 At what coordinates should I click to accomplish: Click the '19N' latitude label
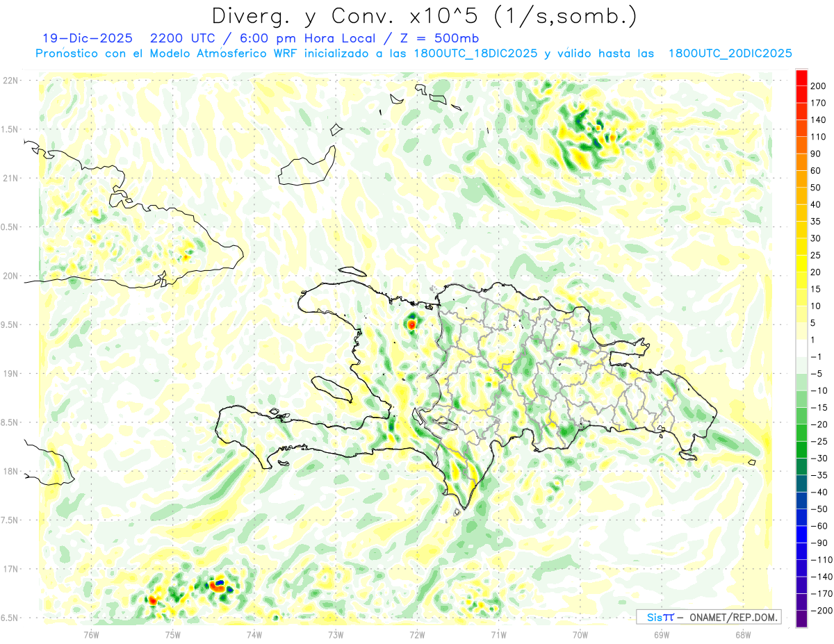click(10, 374)
